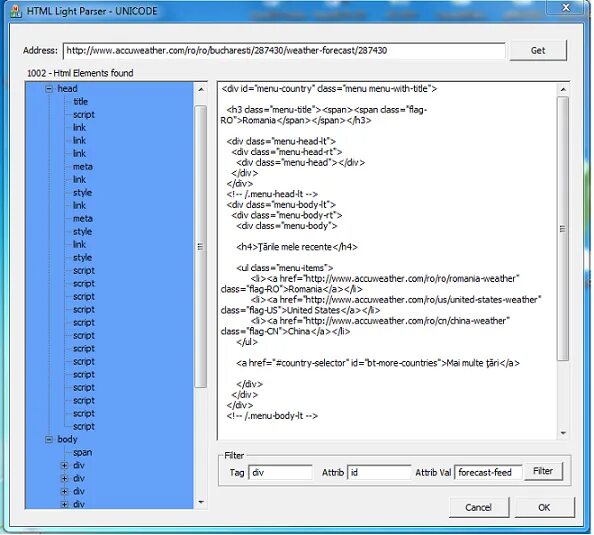
Task: Click the HTML Light Parser title bar icon
Action: 16,11
